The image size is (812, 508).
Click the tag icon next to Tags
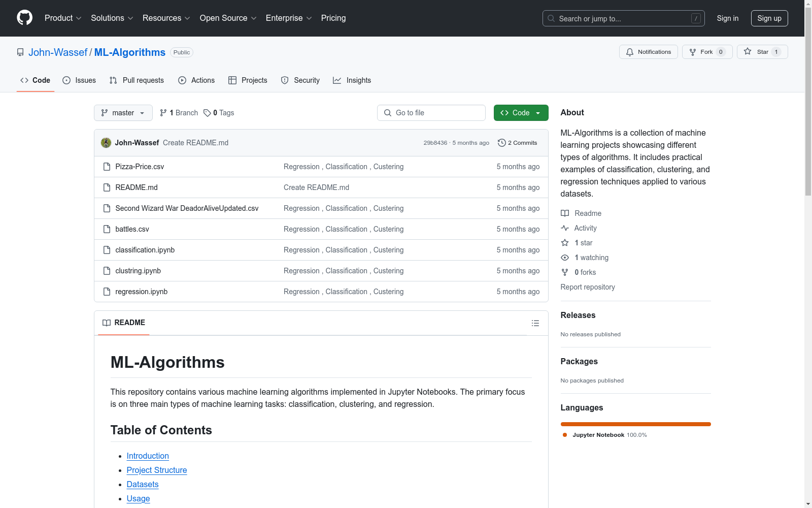coord(207,113)
